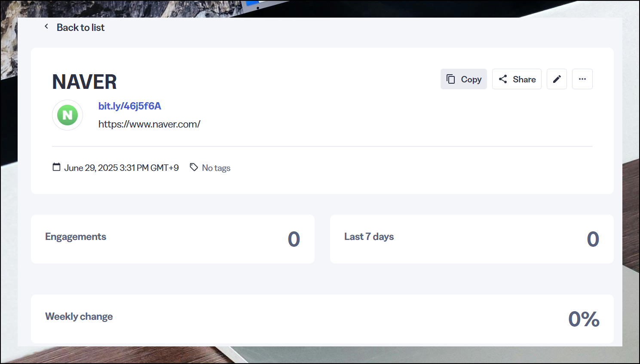Viewport: 640px width, 364px height.
Task: Click the Weekly change label
Action: [x=79, y=317]
